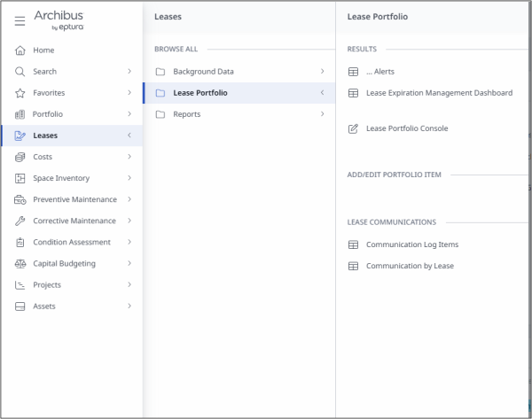Select Corrective Maintenance in sidebar
This screenshot has height=419, width=532.
74,221
